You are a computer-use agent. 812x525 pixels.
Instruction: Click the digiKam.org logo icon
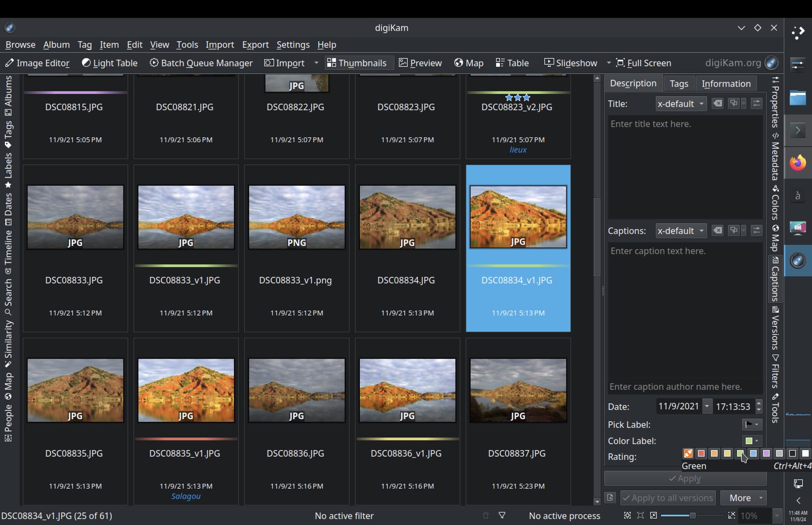771,63
